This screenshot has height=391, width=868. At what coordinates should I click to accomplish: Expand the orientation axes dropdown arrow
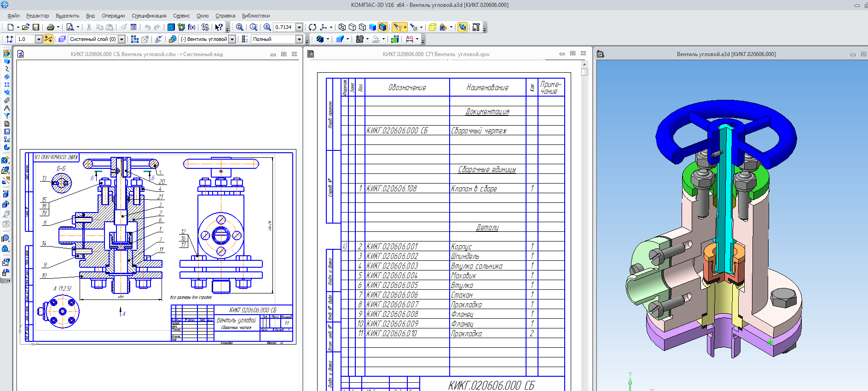331,27
